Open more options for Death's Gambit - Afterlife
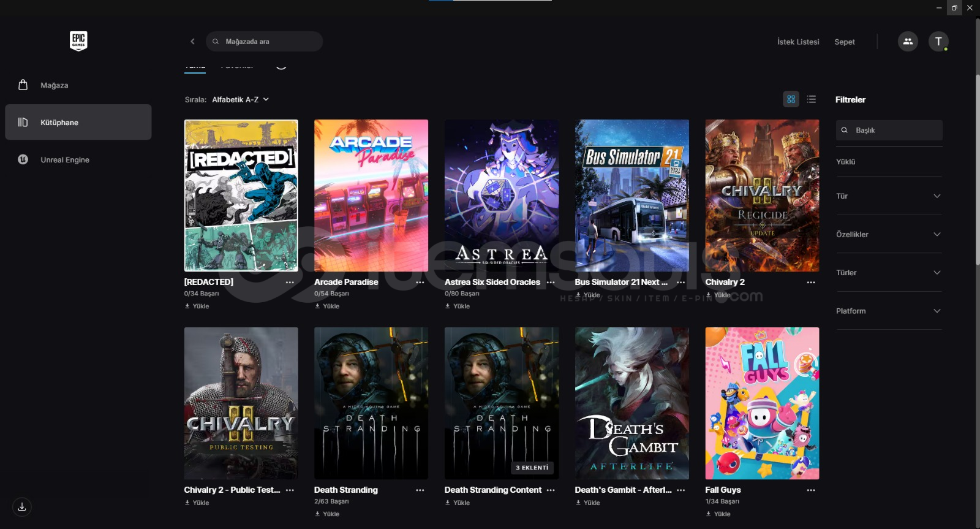The width and height of the screenshot is (980, 529). tap(681, 490)
